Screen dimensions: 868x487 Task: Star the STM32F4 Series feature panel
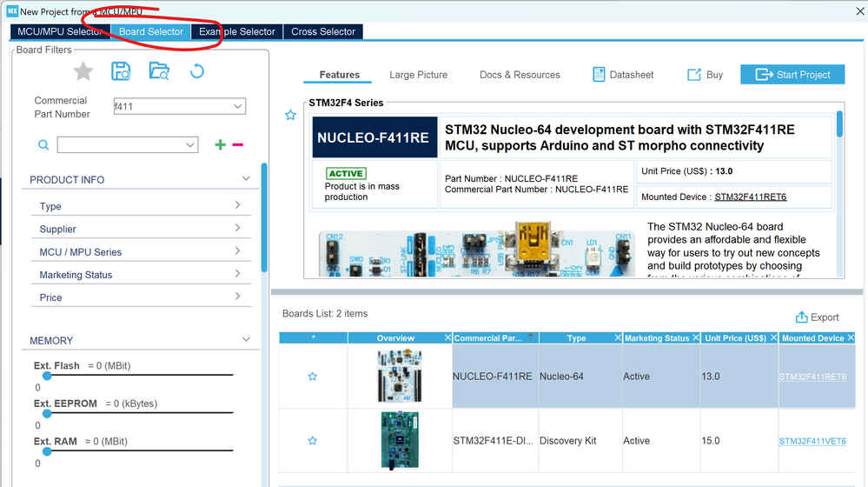(290, 116)
